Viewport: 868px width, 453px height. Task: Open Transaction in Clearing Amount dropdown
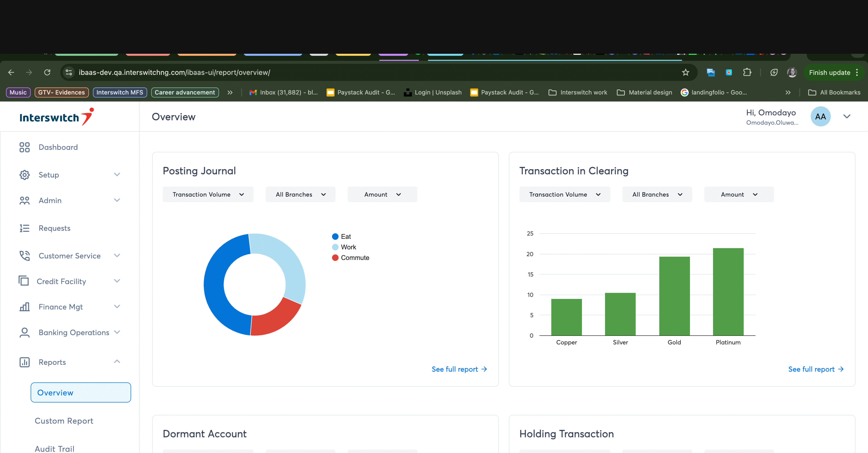pos(739,194)
